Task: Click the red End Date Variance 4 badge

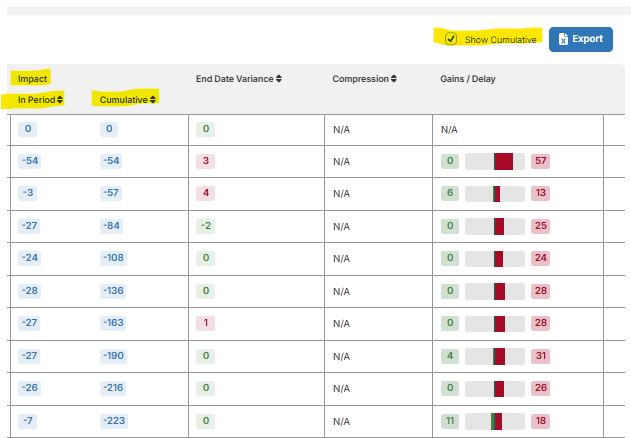Action: pyautogui.click(x=206, y=193)
